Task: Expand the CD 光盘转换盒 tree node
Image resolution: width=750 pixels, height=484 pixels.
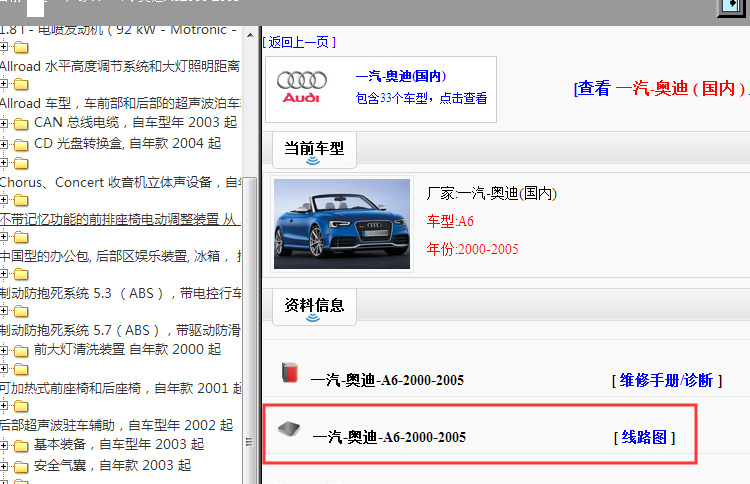Action: click(x=4, y=144)
